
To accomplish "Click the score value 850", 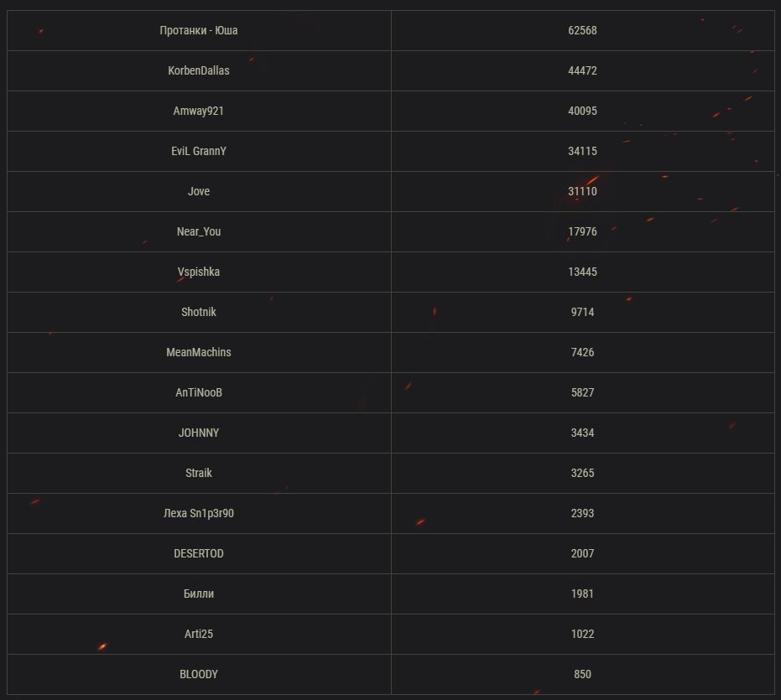I will 583,674.
